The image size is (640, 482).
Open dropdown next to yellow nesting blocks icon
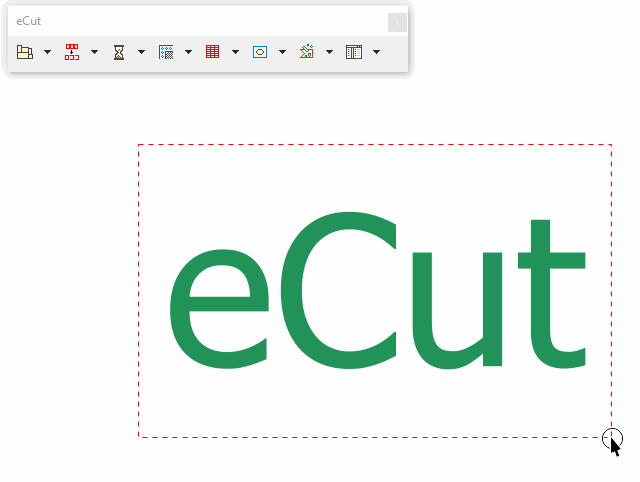coord(47,52)
